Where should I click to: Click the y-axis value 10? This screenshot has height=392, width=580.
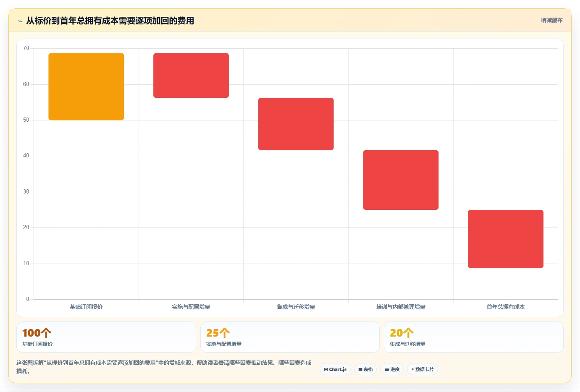click(x=26, y=264)
